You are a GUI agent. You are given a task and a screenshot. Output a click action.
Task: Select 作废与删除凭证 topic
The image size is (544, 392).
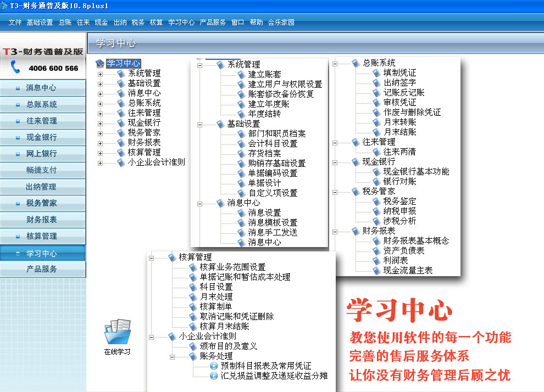pyautogui.click(x=412, y=113)
